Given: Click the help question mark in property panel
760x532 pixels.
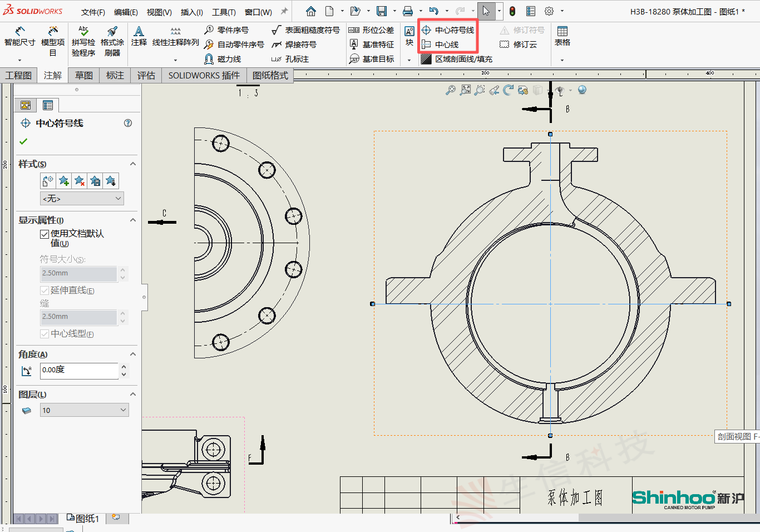Looking at the screenshot, I should [128, 123].
